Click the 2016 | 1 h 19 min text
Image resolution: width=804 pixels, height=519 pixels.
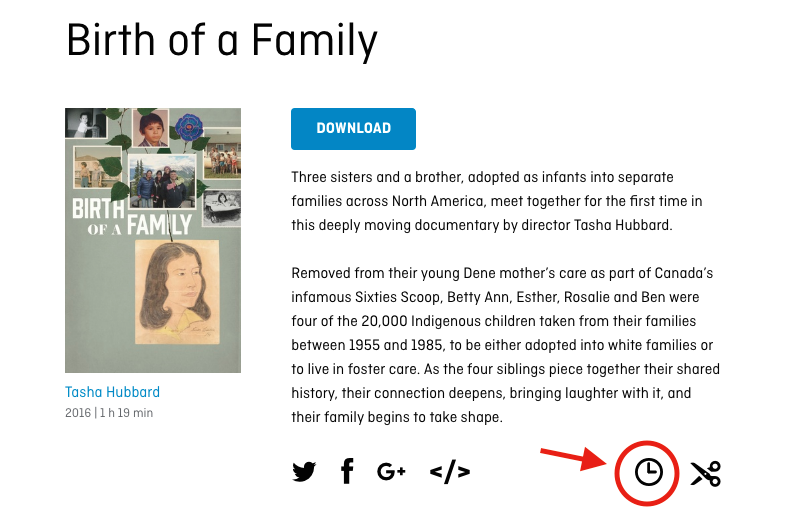109,413
